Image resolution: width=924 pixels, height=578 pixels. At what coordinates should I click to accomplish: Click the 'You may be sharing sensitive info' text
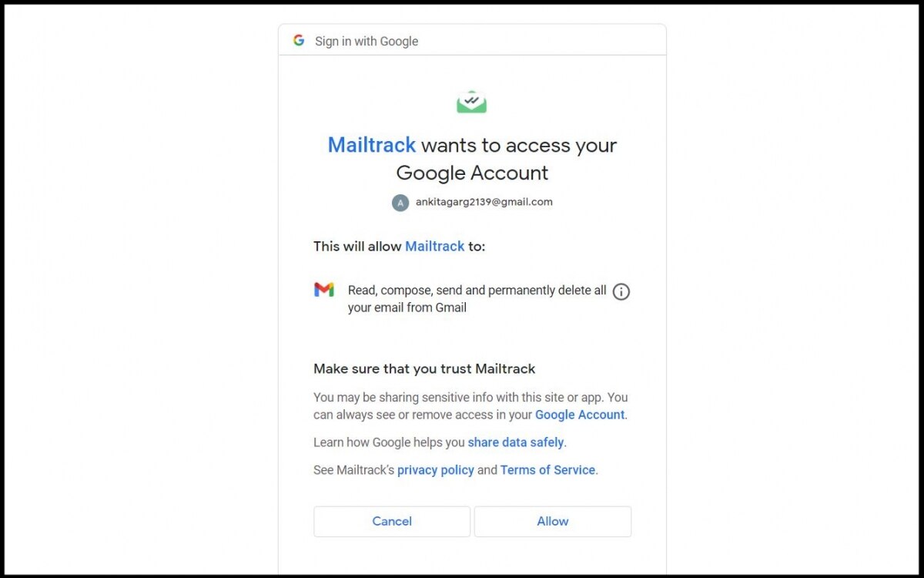tap(470, 398)
